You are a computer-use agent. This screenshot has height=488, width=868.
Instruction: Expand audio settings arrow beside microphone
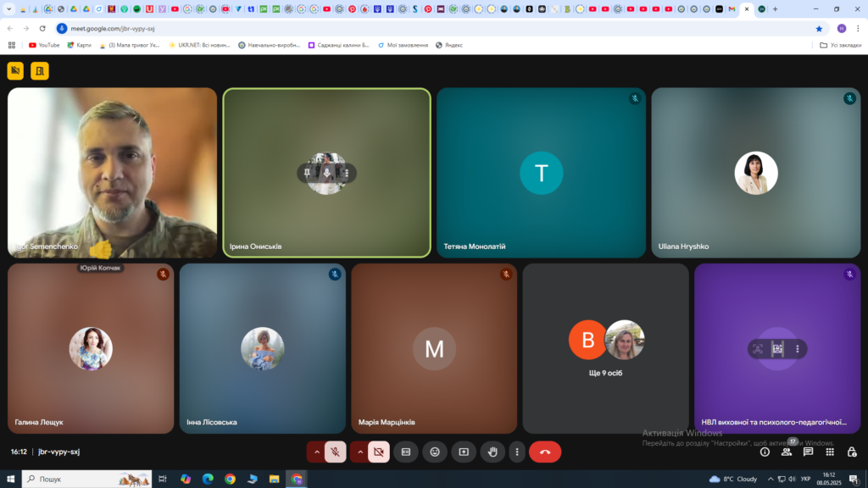(317, 452)
